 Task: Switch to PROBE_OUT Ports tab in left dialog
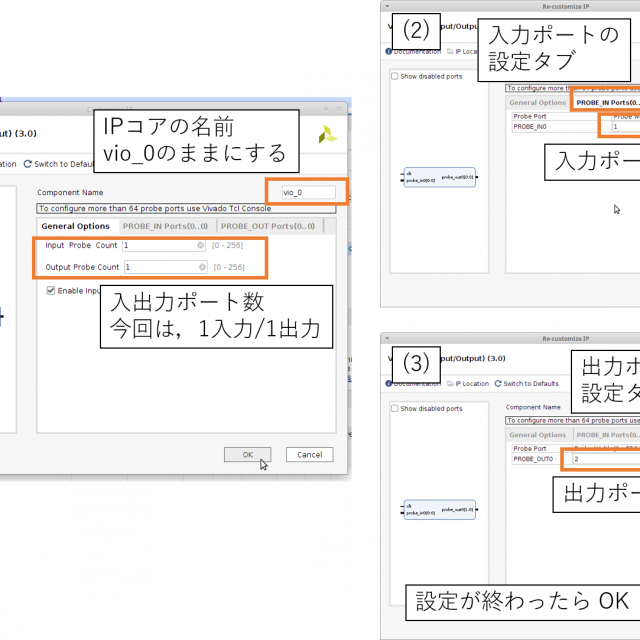267,226
